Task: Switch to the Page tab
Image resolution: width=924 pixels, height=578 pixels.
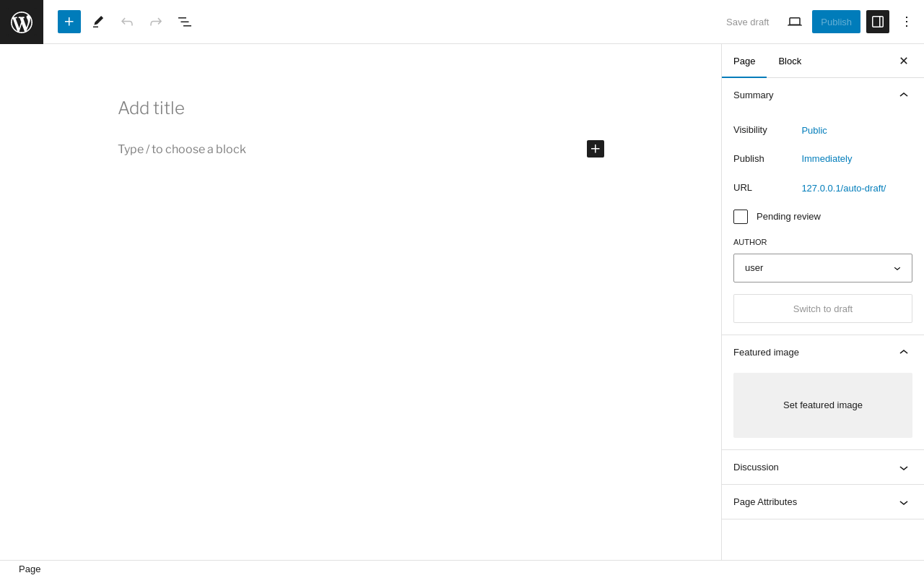Action: click(744, 61)
